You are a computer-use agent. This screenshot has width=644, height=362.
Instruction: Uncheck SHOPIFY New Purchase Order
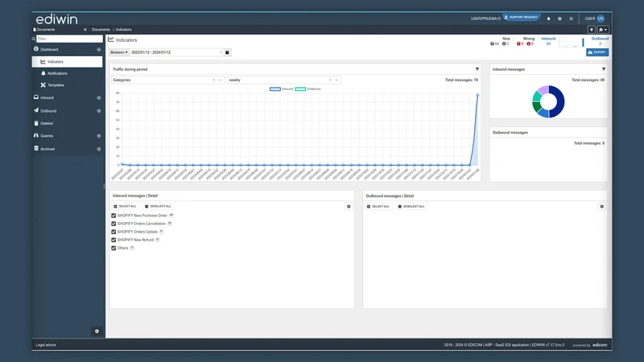pyautogui.click(x=114, y=216)
